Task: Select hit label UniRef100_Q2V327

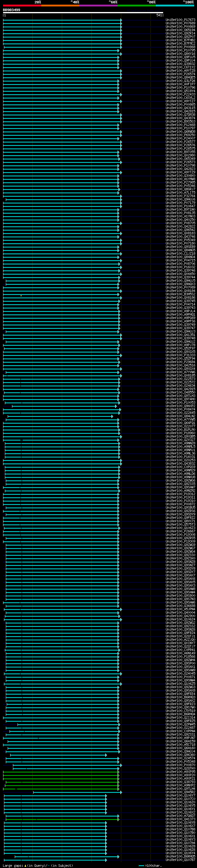Action: [180, 440]
